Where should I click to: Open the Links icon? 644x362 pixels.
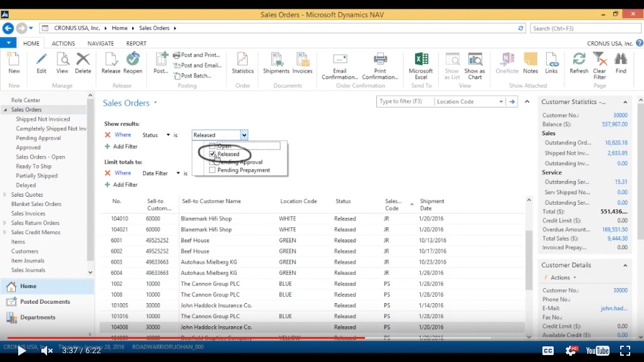pos(551,59)
